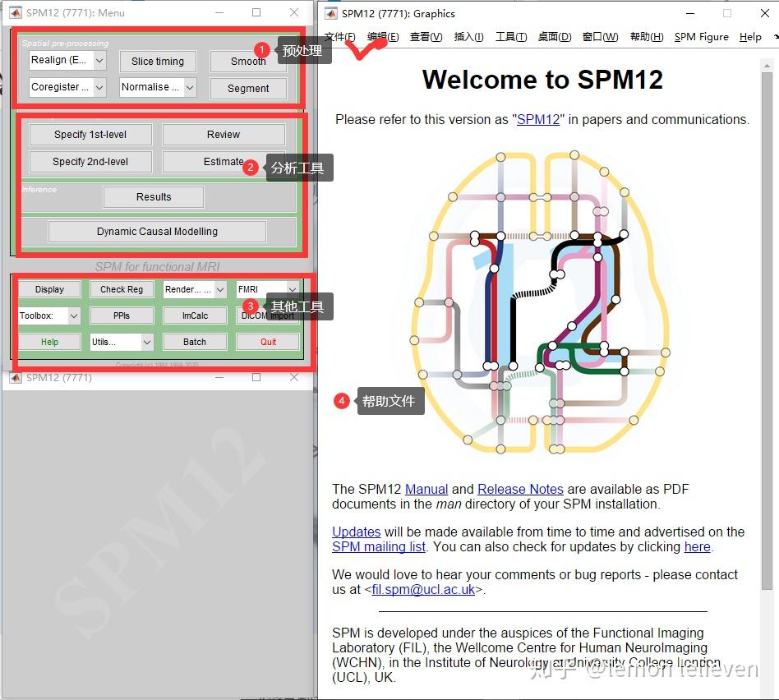Open the 窗口(W) menu
Screen dimensions: 779x700
601,37
